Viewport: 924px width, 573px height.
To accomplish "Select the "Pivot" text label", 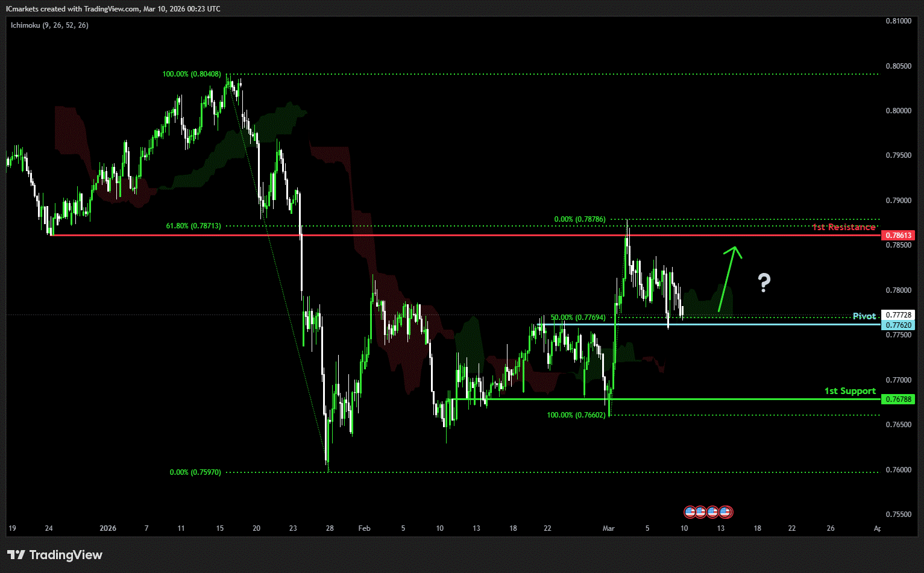I will (864, 316).
